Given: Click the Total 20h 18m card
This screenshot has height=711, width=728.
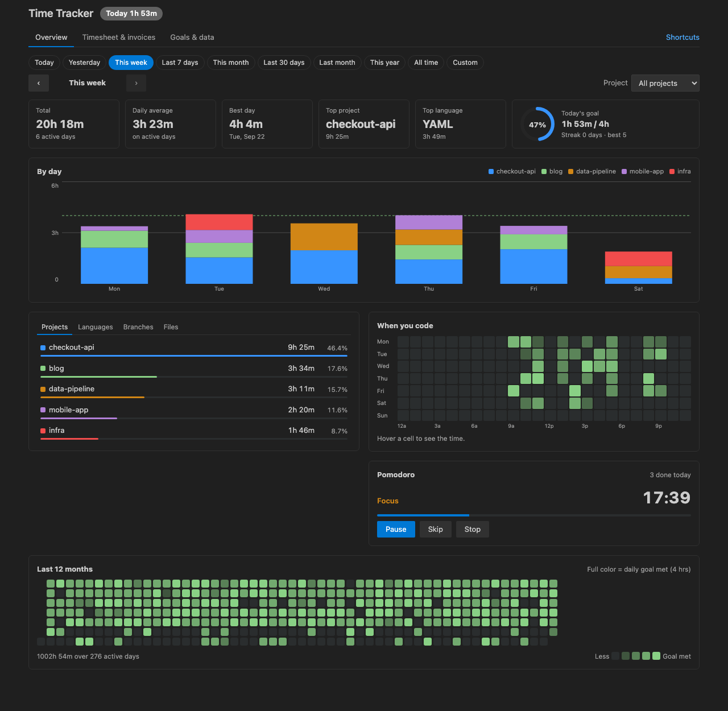Looking at the screenshot, I should click(74, 124).
